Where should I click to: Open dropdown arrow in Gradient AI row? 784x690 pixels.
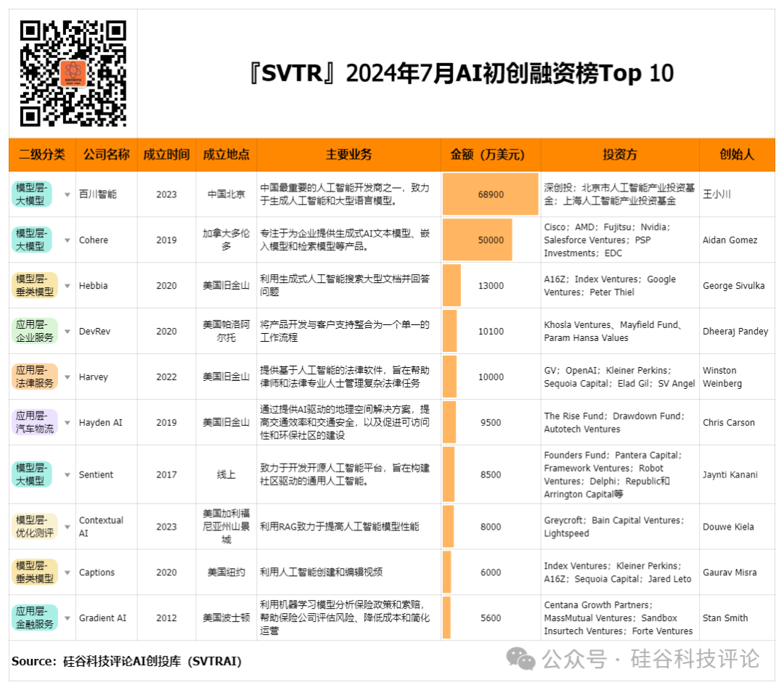[x=68, y=618]
